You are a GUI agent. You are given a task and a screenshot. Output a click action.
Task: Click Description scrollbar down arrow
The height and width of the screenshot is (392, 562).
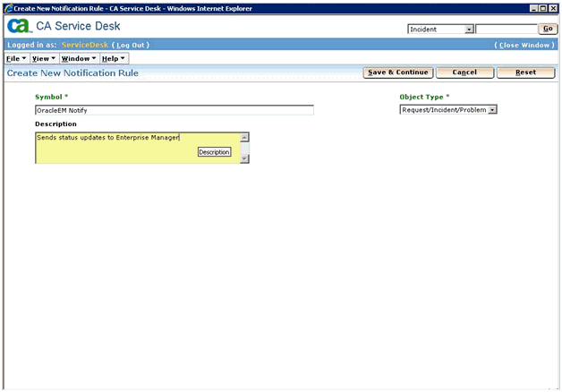(244, 158)
